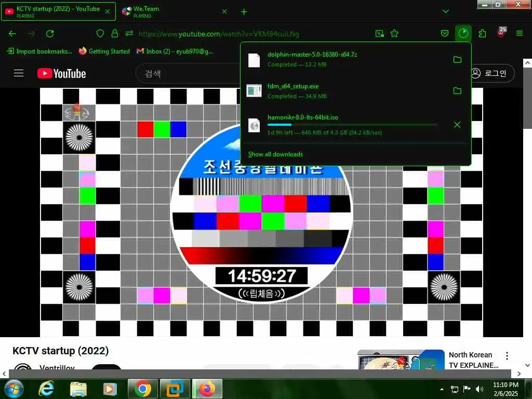Image resolution: width=532 pixels, height=399 pixels.
Task: Switch to VirtualBox taskbar icon
Action: coord(175,389)
